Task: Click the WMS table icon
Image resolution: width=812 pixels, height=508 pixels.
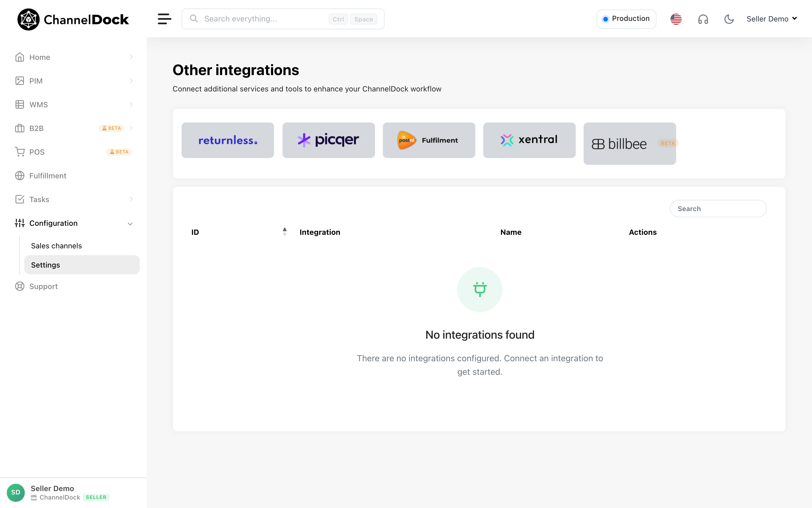Action: (20, 104)
